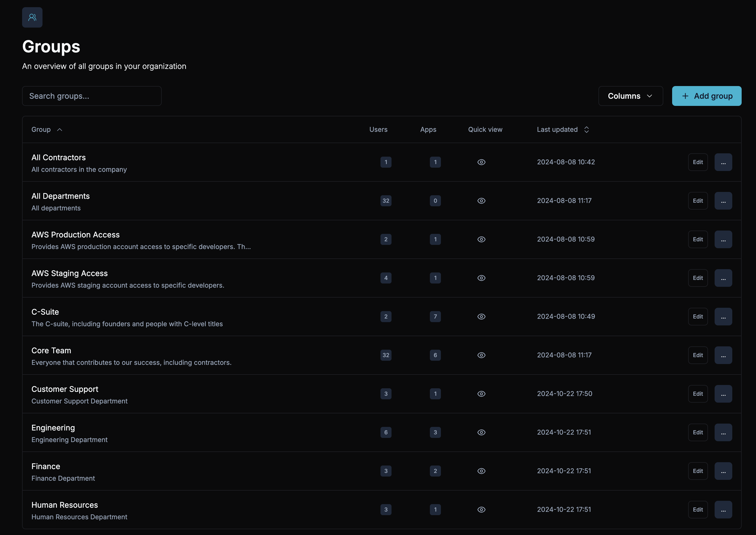The width and height of the screenshot is (756, 535).
Task: Click Add group button
Action: coord(706,96)
